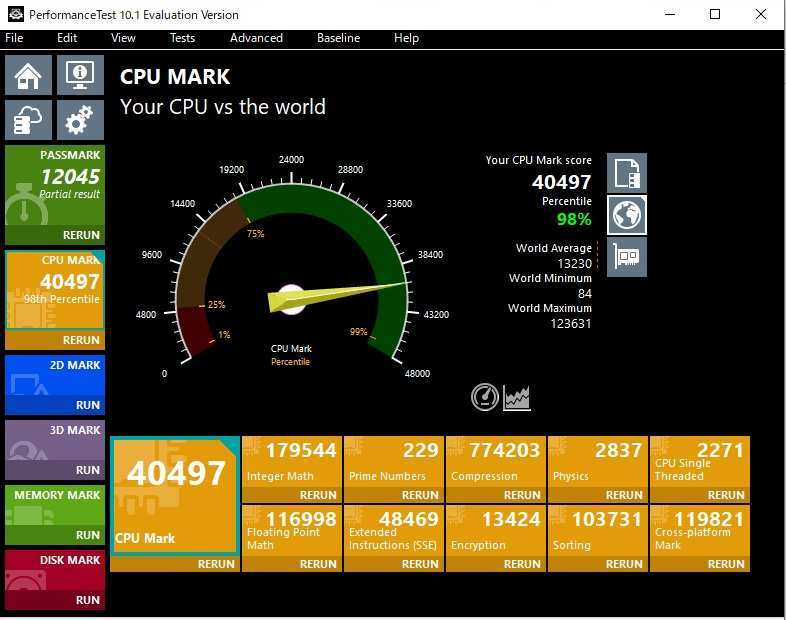Rerun the Prime Numbers test
Image resolution: width=786 pixels, height=620 pixels.
[420, 495]
